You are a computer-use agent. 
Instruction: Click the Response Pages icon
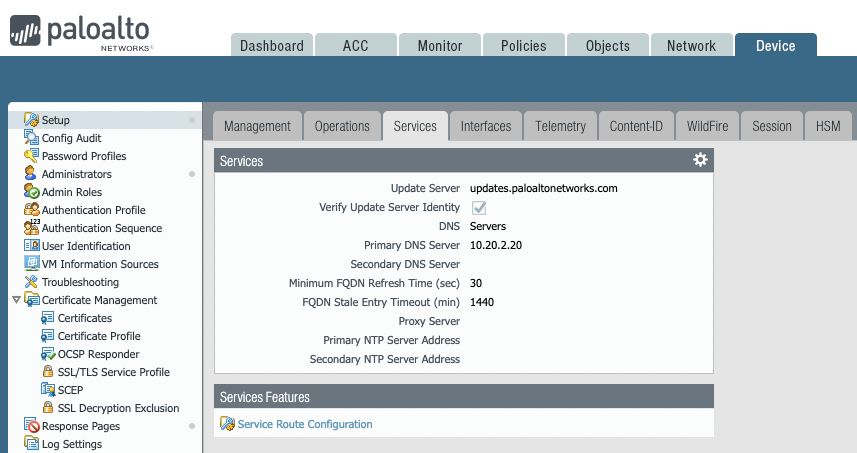(32, 425)
